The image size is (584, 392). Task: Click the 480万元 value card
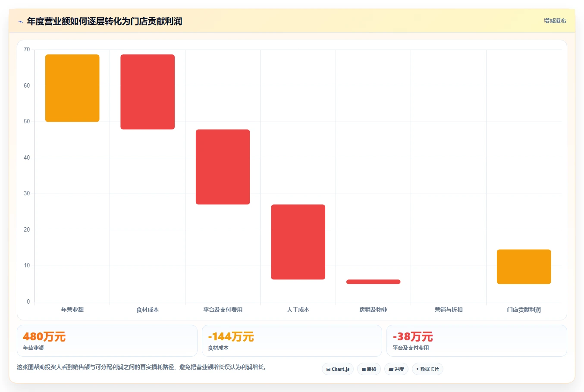point(107,341)
